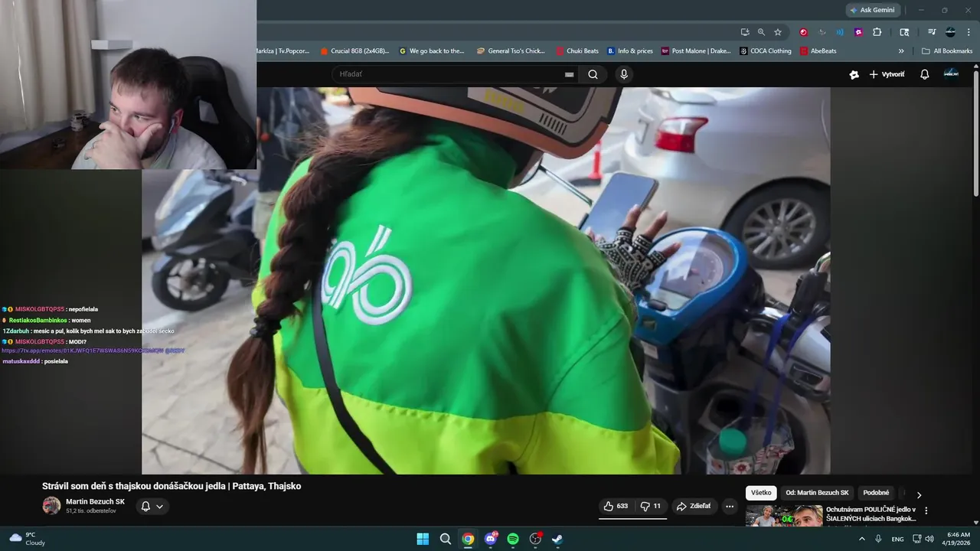Expand the hidden bookmarks chevron
The image size is (980, 551).
click(x=901, y=51)
